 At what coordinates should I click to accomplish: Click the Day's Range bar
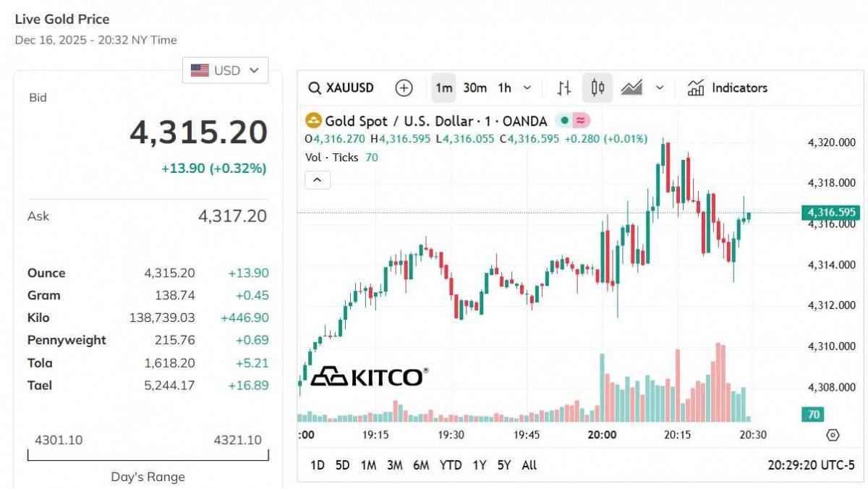pos(148,455)
